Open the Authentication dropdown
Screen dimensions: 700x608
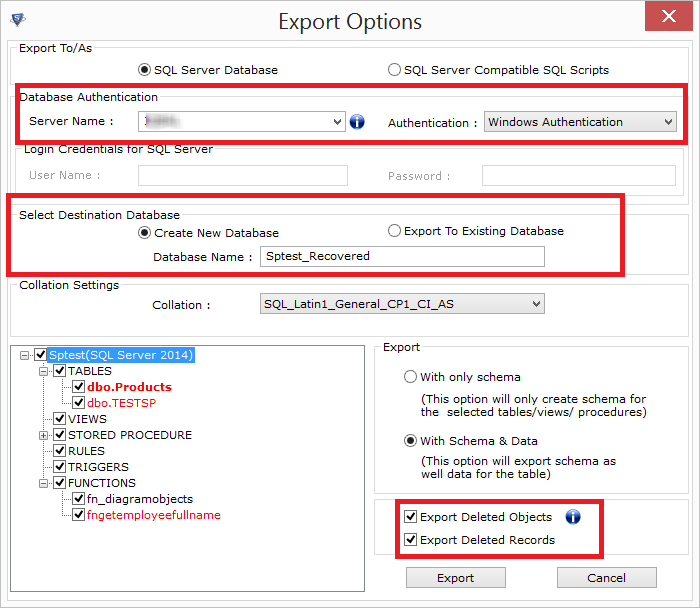668,122
